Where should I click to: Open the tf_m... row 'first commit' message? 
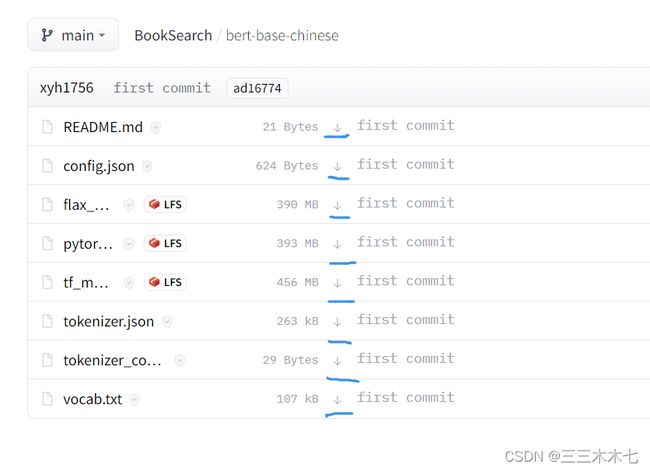pos(406,281)
